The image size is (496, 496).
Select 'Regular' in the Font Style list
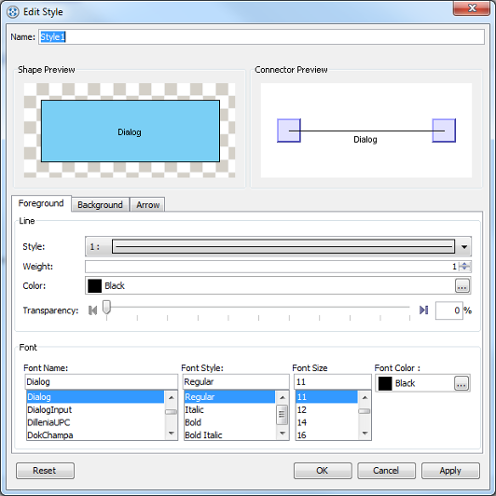click(230, 397)
